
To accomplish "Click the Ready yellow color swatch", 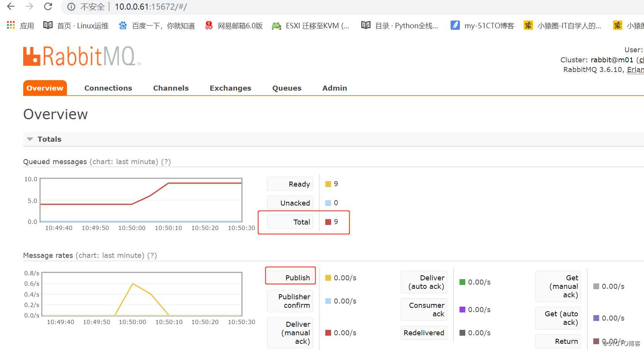I will pyautogui.click(x=328, y=184).
